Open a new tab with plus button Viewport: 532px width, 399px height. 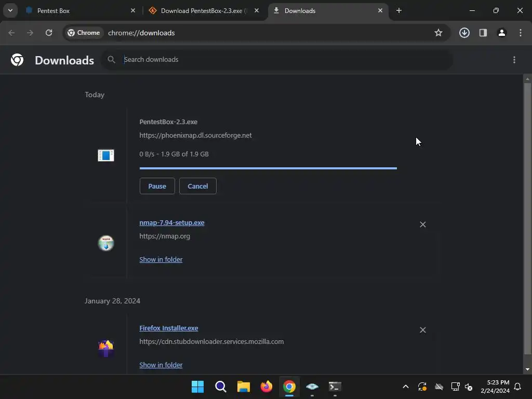(399, 10)
